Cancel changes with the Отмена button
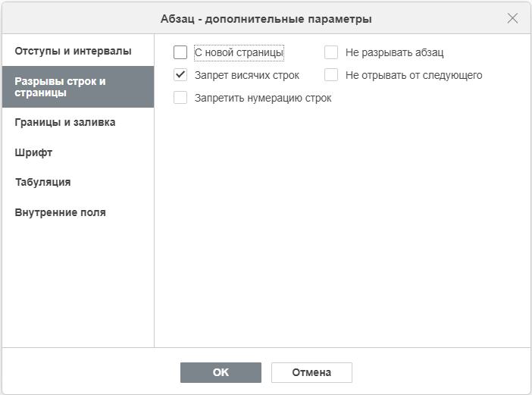Image resolution: width=532 pixels, height=395 pixels. click(311, 372)
